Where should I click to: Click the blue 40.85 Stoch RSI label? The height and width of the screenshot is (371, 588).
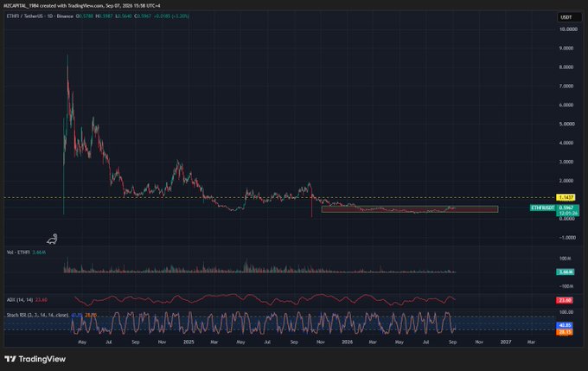click(x=565, y=325)
